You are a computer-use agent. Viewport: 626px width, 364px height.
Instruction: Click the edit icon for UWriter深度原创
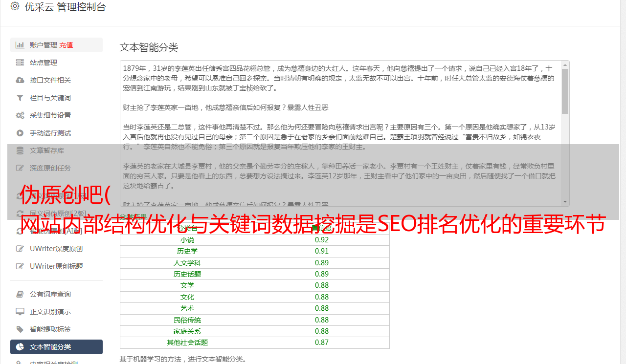[20, 249]
